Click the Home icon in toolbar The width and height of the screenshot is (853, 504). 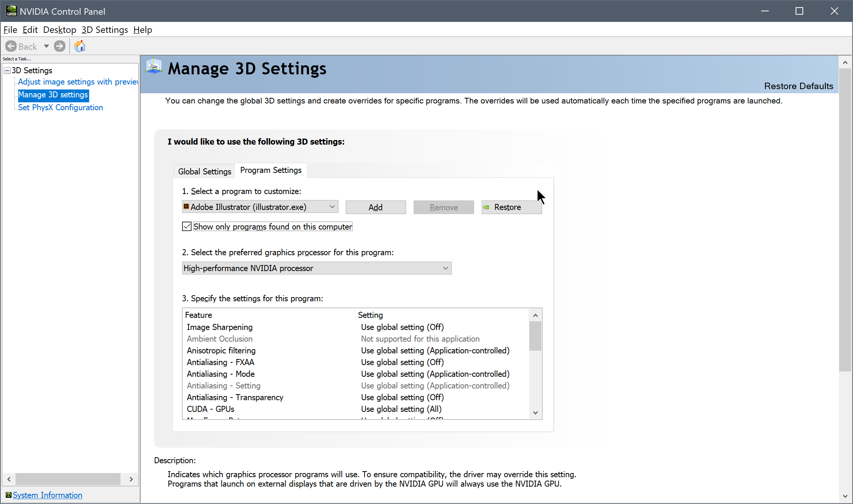click(x=80, y=46)
